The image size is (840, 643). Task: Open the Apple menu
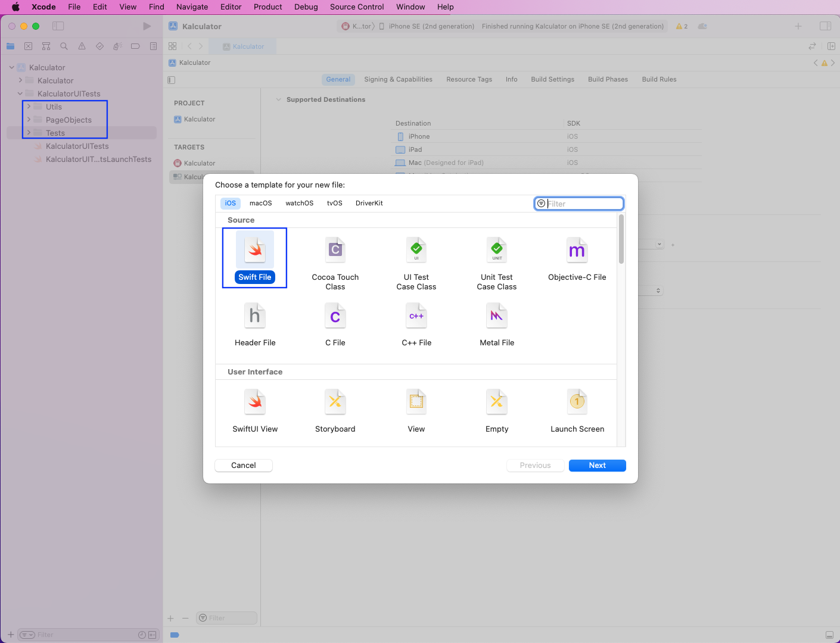coord(16,7)
